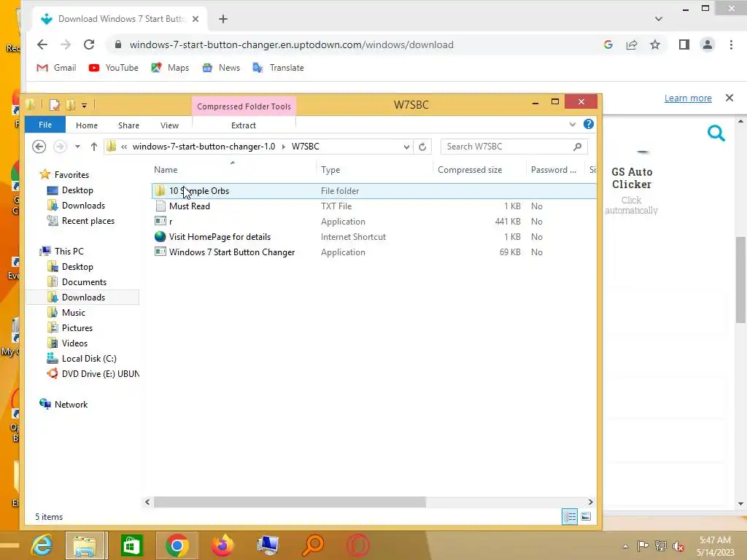Open recent locations dropdown arrow
747x560 pixels.
[77, 147]
